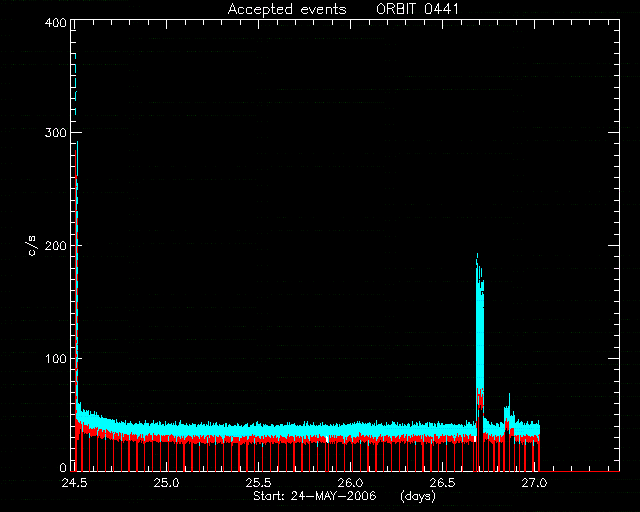Click the 27.0 x-axis tick label

(535, 483)
